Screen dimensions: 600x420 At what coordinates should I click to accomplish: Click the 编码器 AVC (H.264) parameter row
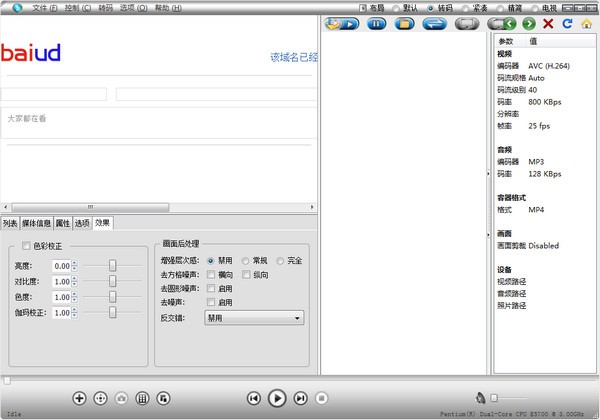[540, 64]
